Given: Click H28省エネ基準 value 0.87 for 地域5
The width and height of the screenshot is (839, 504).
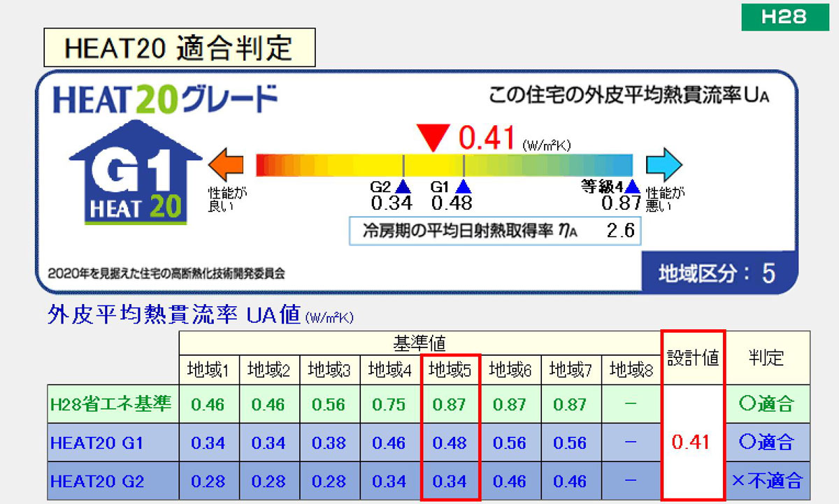Looking at the screenshot, I should point(450,404).
